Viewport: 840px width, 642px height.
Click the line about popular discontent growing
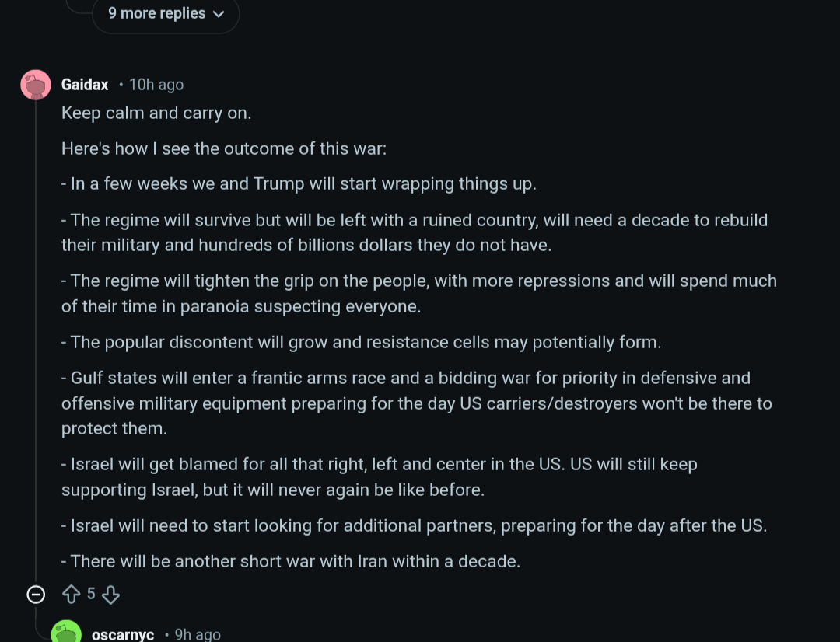pyautogui.click(x=361, y=343)
